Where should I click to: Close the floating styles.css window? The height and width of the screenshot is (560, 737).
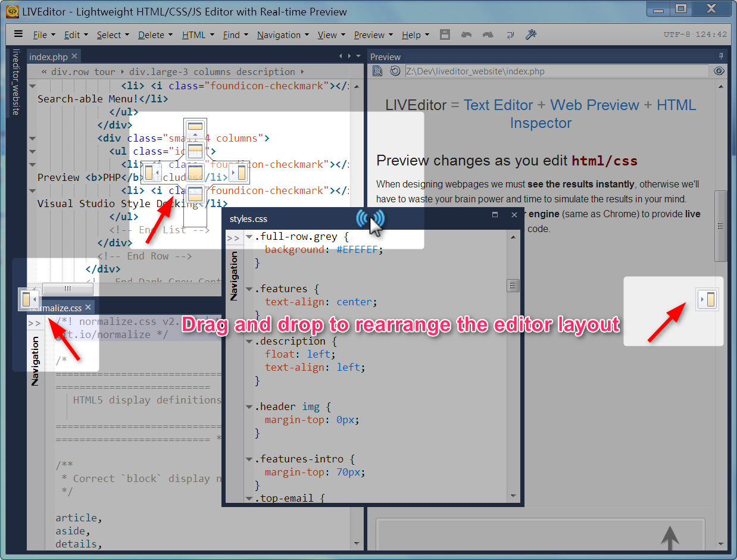(514, 215)
